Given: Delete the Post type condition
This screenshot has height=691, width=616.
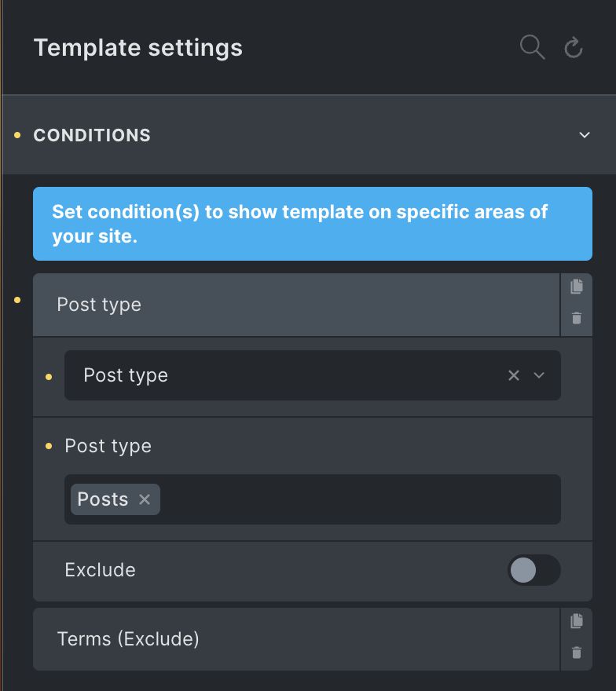Looking at the screenshot, I should [576, 318].
